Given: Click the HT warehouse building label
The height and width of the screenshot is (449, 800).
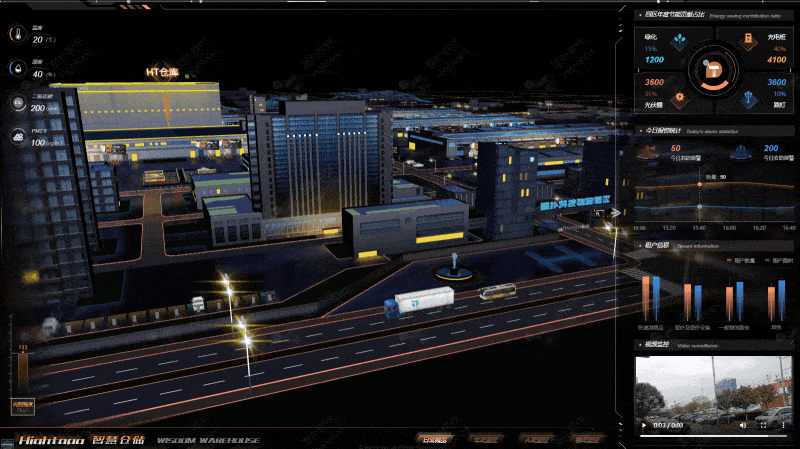Looking at the screenshot, I should click(x=162, y=72).
